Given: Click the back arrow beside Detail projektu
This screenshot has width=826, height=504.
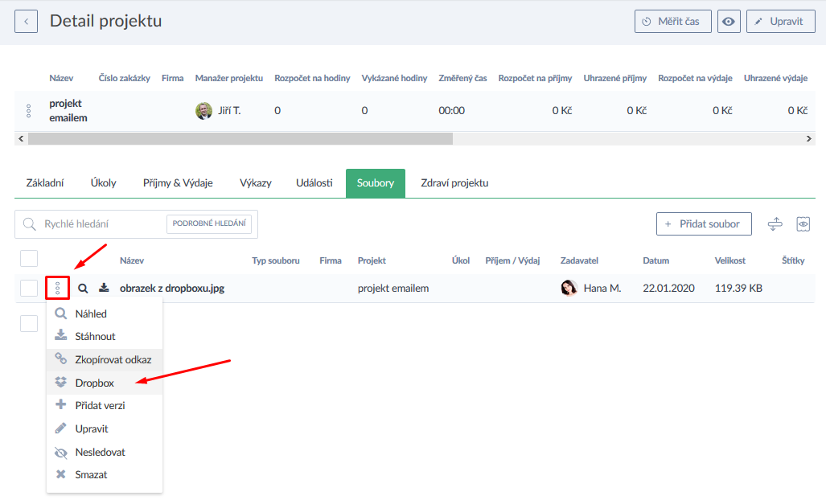Looking at the screenshot, I should click(27, 22).
